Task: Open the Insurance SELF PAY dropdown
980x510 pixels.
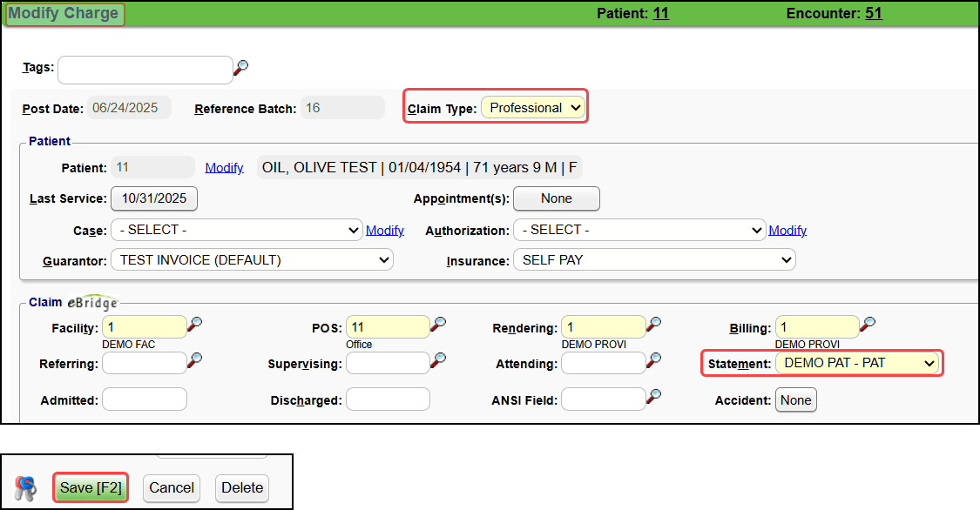Action: click(653, 260)
